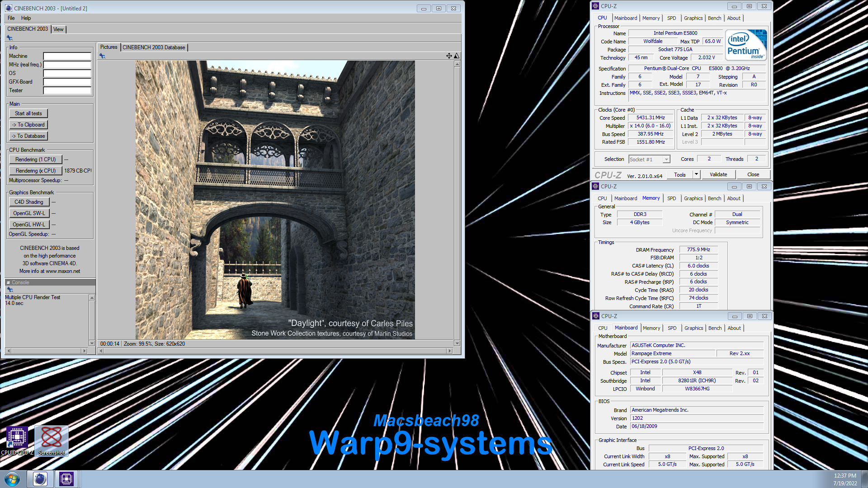868x488 pixels.
Task: Click the middle CPU-Z window title icon
Action: pyautogui.click(x=596, y=186)
